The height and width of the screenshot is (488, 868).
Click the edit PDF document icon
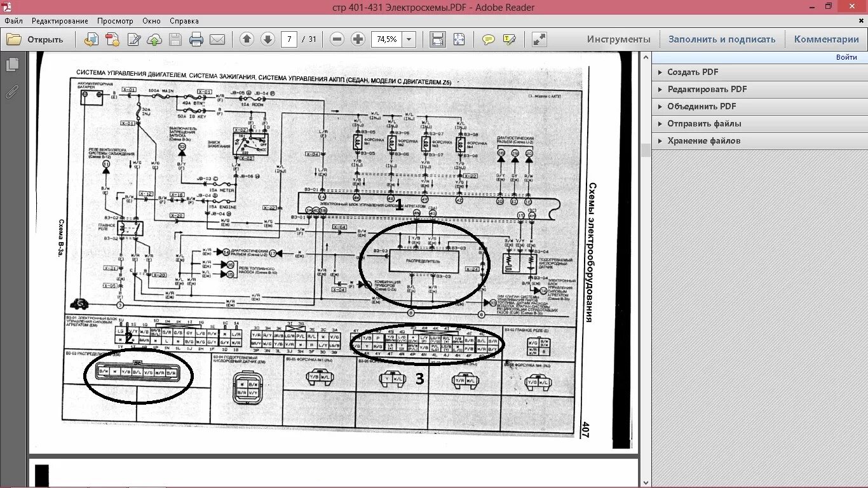click(134, 39)
